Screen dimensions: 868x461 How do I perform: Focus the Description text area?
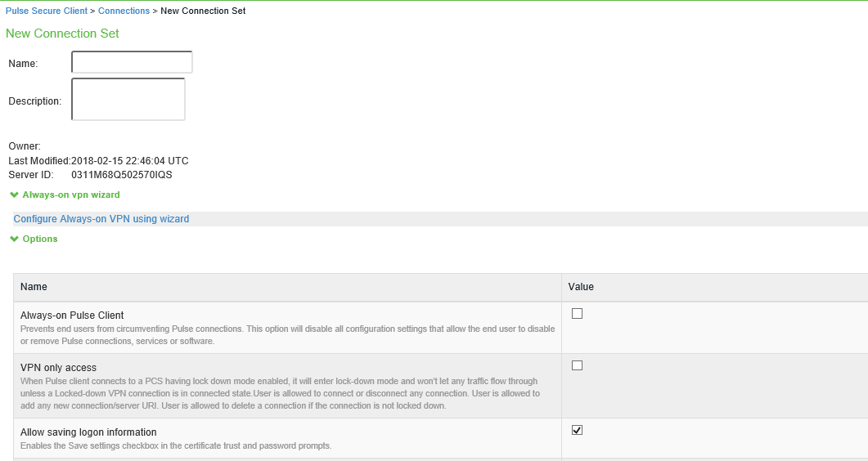[x=128, y=99]
